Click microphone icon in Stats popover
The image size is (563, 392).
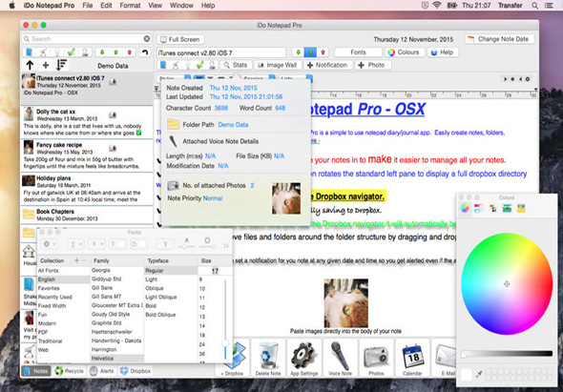click(x=173, y=141)
